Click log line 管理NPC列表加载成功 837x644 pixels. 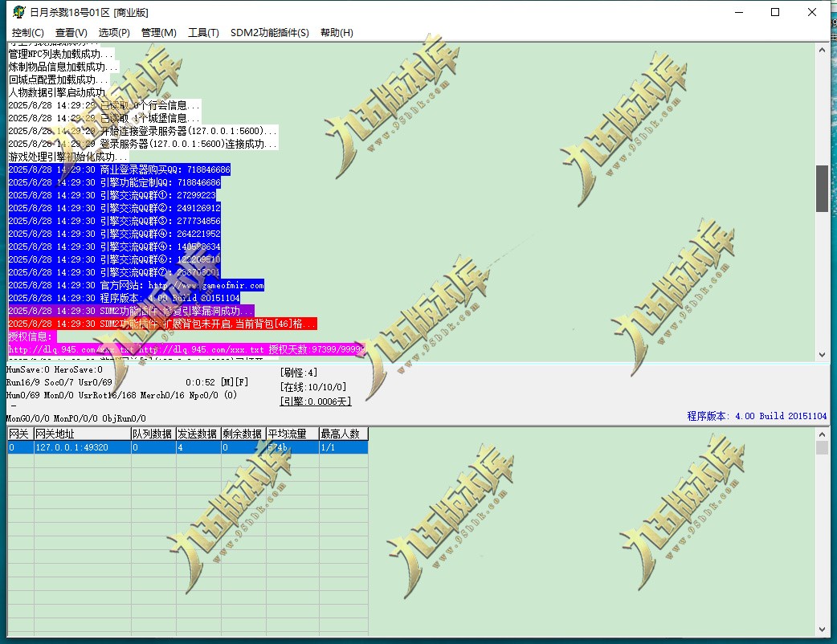(61, 54)
